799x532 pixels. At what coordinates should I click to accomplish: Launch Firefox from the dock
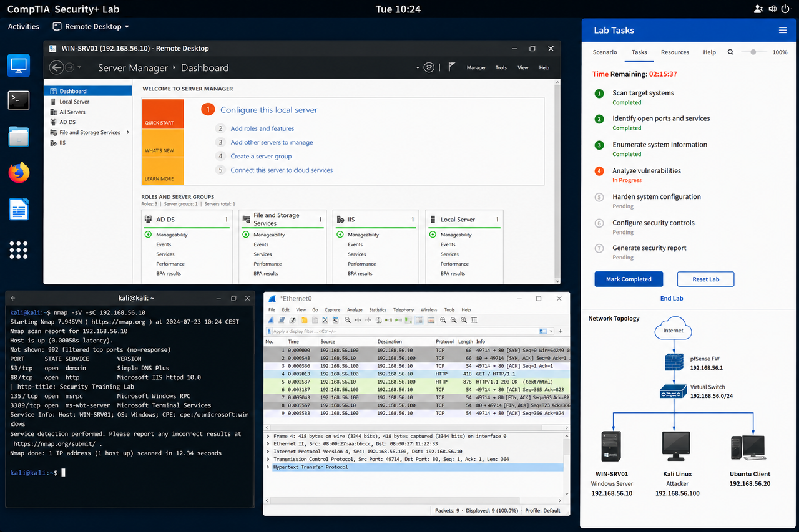[x=19, y=172]
